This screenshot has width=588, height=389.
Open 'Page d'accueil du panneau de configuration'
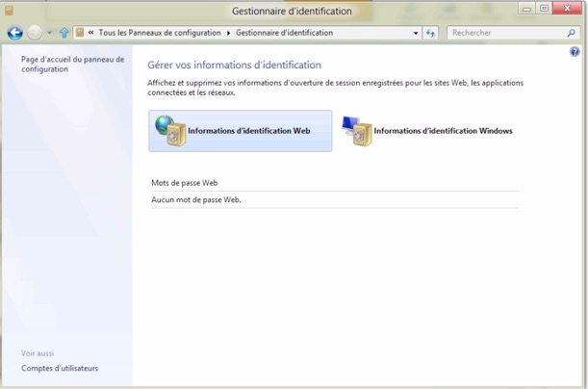(73, 65)
